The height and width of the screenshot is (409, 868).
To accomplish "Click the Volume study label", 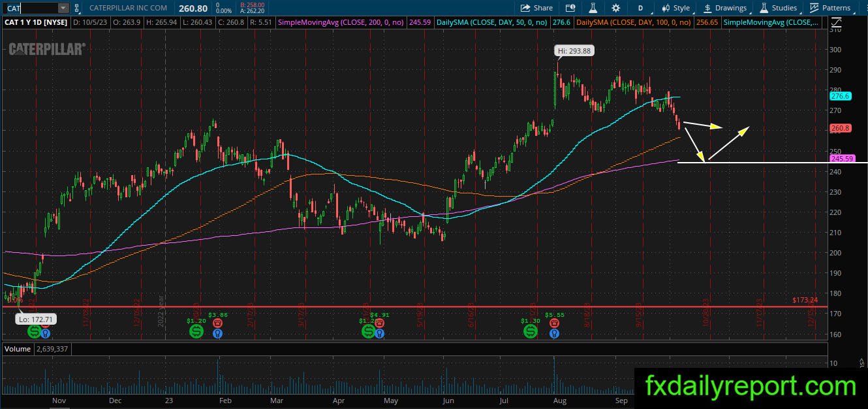I will coord(18,349).
